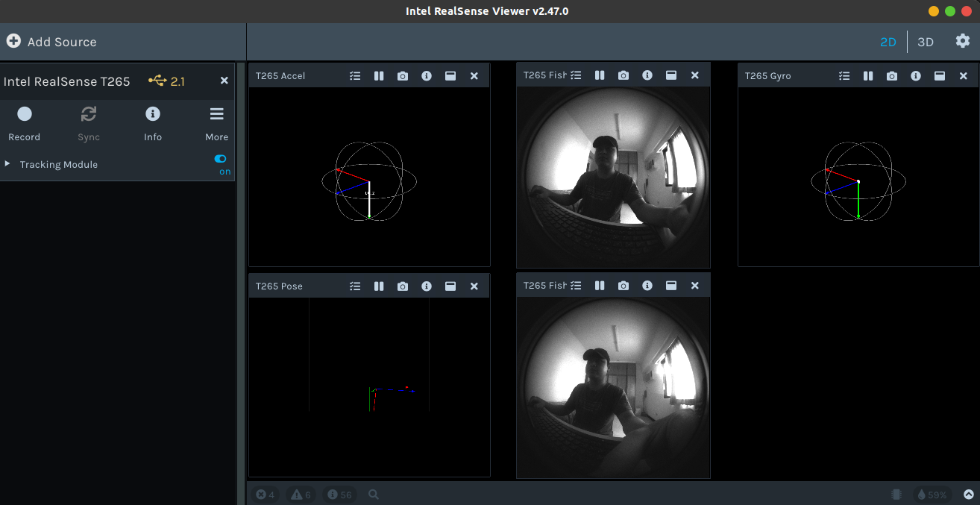Expand the Tracking Module section
Image resolution: width=980 pixels, height=505 pixels.
click(7, 164)
